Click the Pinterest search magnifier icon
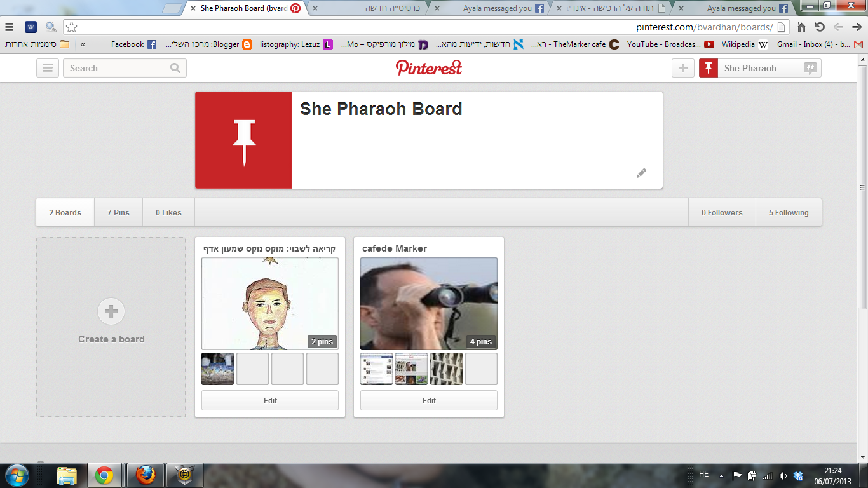The height and width of the screenshot is (488, 868). [x=175, y=68]
